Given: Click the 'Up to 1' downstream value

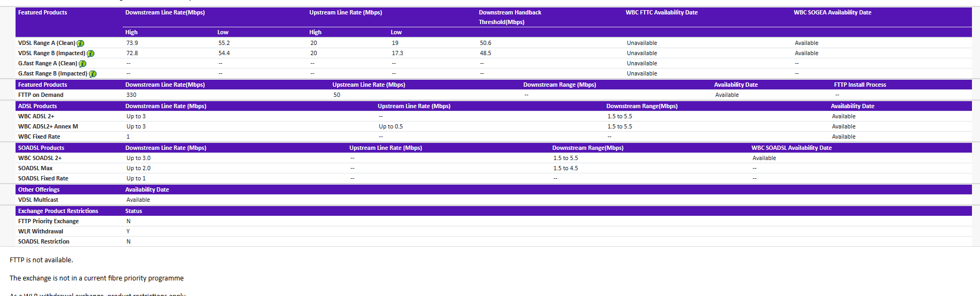Looking at the screenshot, I should pyautogui.click(x=136, y=178).
